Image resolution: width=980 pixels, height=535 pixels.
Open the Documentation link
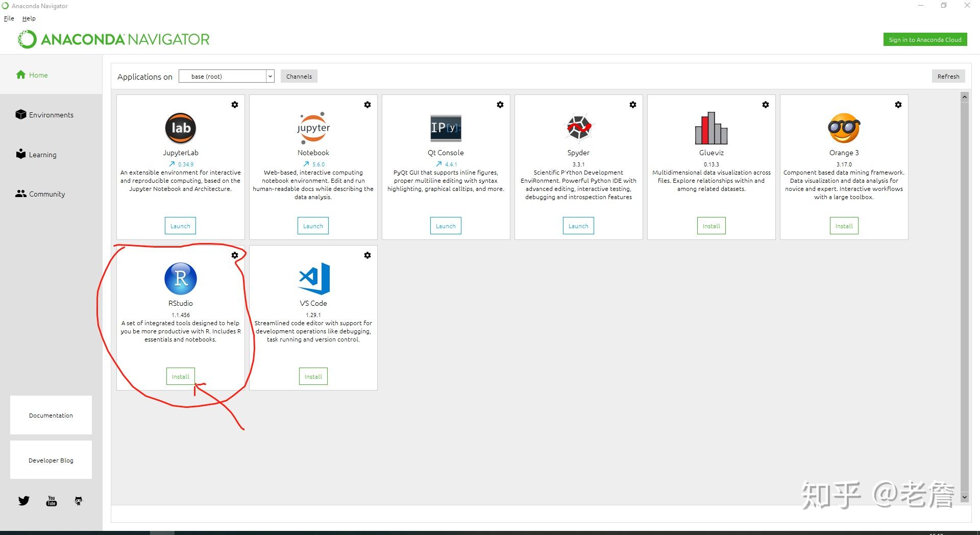coord(51,415)
